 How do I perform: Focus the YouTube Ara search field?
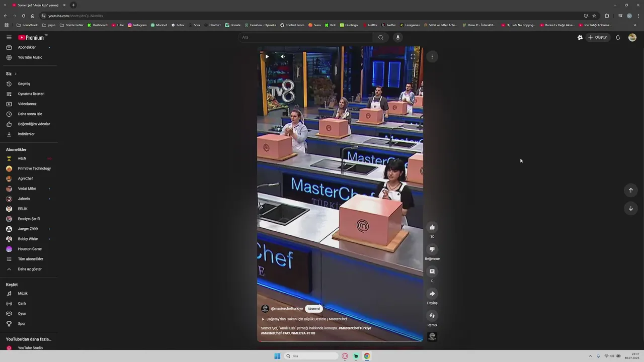[x=306, y=37]
